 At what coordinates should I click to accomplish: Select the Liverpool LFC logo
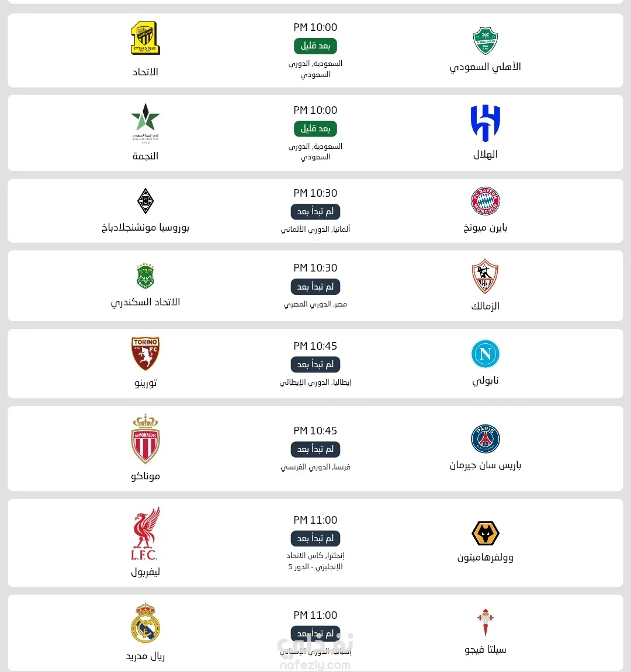click(145, 534)
